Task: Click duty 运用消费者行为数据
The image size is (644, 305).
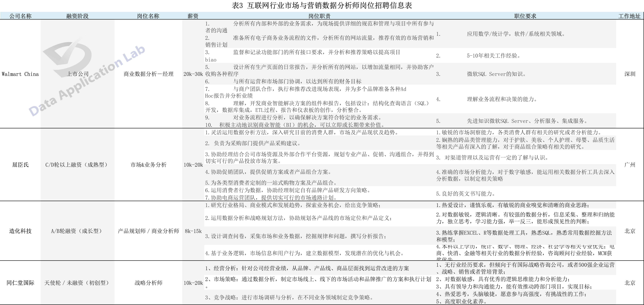Action: (x=288, y=190)
